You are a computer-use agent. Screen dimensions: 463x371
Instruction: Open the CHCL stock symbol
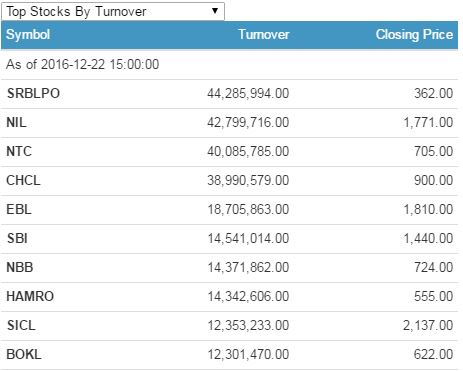click(23, 180)
